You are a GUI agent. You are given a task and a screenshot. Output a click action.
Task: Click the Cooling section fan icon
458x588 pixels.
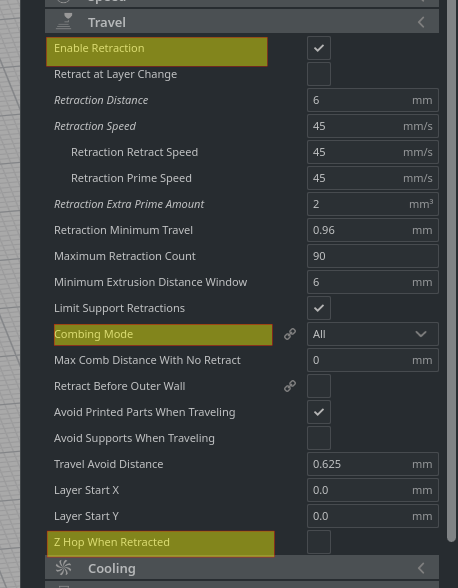pos(64,567)
